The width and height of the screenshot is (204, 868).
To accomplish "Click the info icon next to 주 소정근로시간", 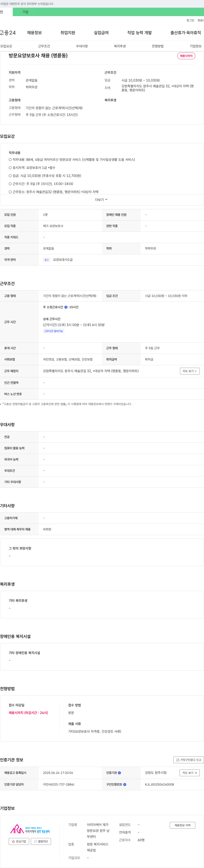I will (x=66, y=307).
